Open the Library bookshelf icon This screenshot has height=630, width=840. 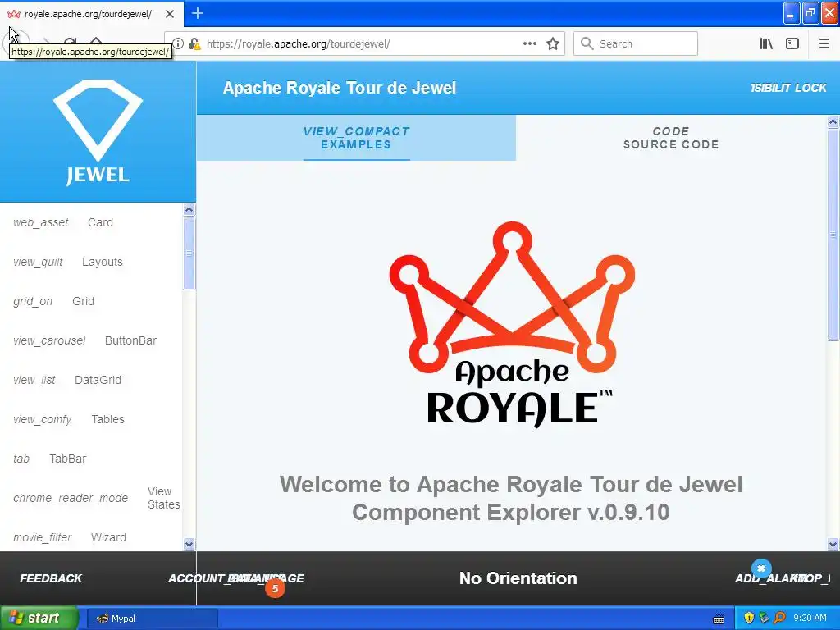[766, 44]
